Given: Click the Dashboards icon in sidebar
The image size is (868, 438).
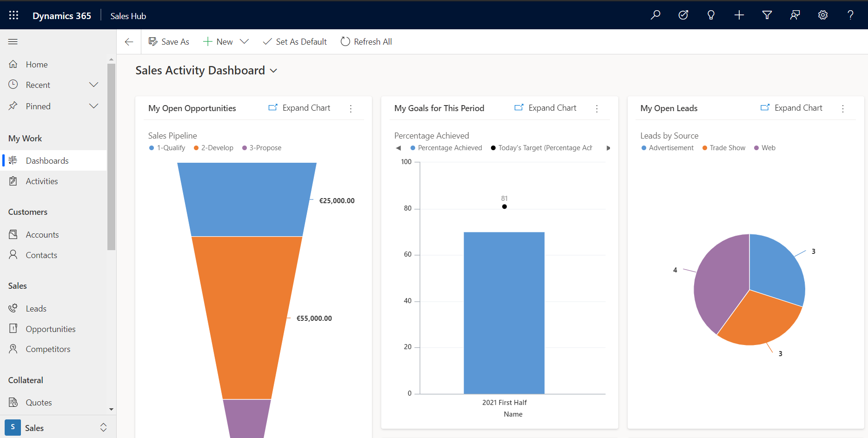Looking at the screenshot, I should tap(13, 160).
